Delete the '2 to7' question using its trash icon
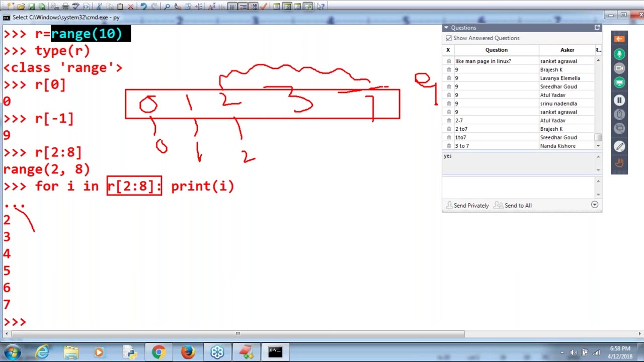The image size is (644, 362). (x=449, y=129)
